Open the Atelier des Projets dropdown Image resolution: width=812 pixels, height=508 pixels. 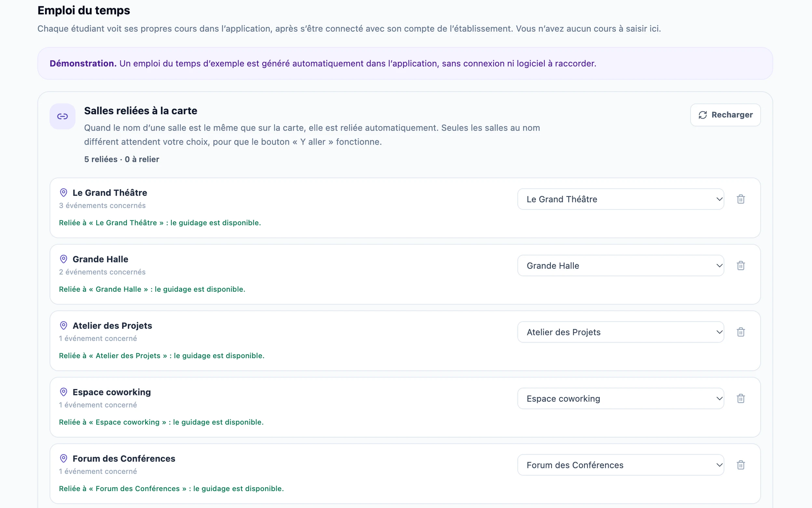pos(620,332)
